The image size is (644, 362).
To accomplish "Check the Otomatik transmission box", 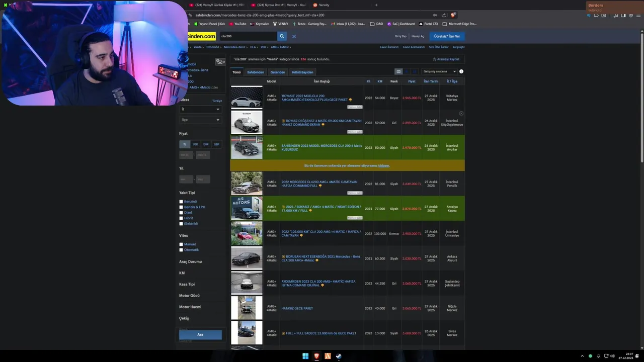I will 181,250.
